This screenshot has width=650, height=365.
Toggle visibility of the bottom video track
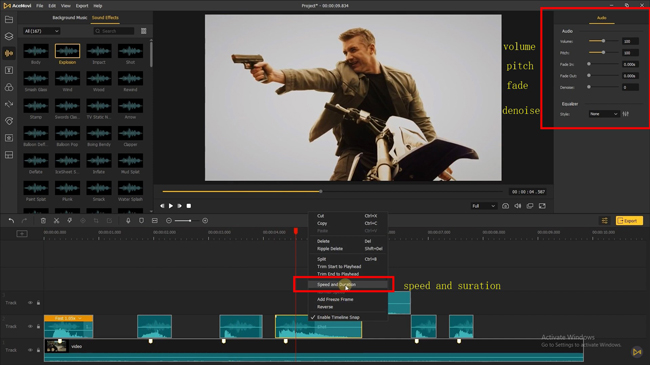30,350
